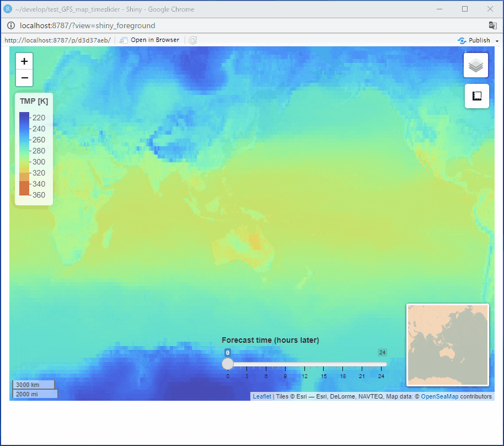Zoom in with the map plus button
Viewport: 504px width, 446px height.
click(24, 61)
